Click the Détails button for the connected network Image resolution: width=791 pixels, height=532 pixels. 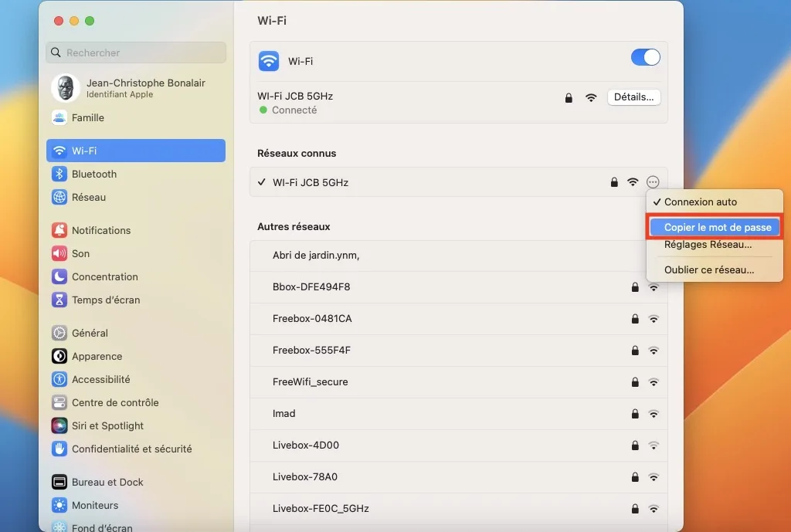click(633, 97)
